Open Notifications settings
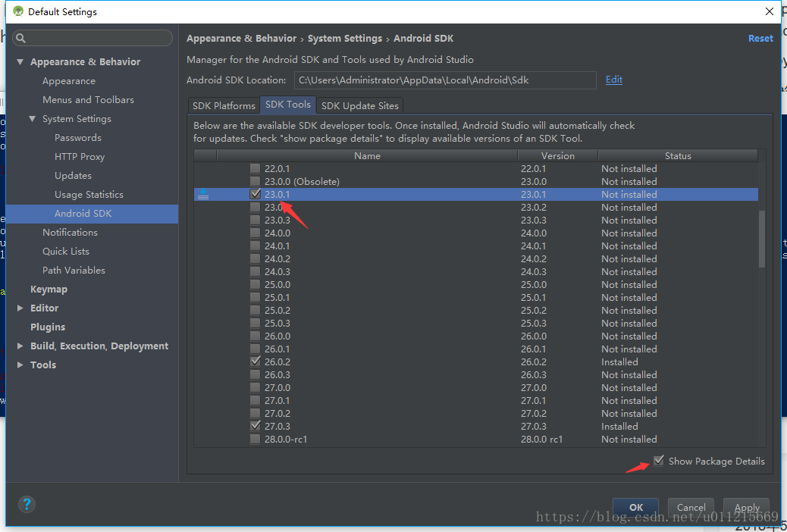 [x=70, y=233]
